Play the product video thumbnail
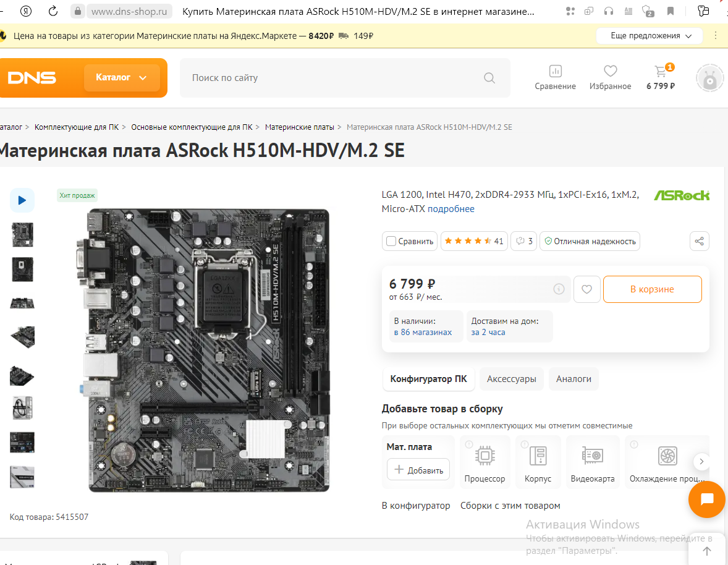Image resolution: width=728 pixels, height=565 pixels. coord(22,200)
